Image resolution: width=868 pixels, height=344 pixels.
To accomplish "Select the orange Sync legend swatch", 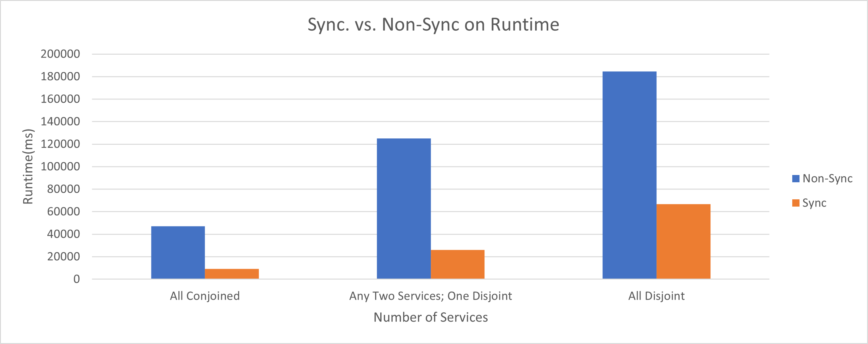I will (795, 203).
